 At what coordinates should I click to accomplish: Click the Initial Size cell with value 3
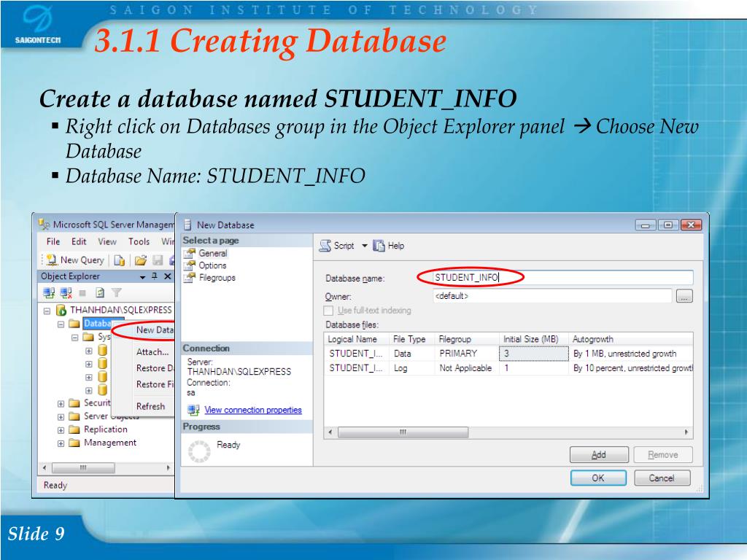click(533, 354)
